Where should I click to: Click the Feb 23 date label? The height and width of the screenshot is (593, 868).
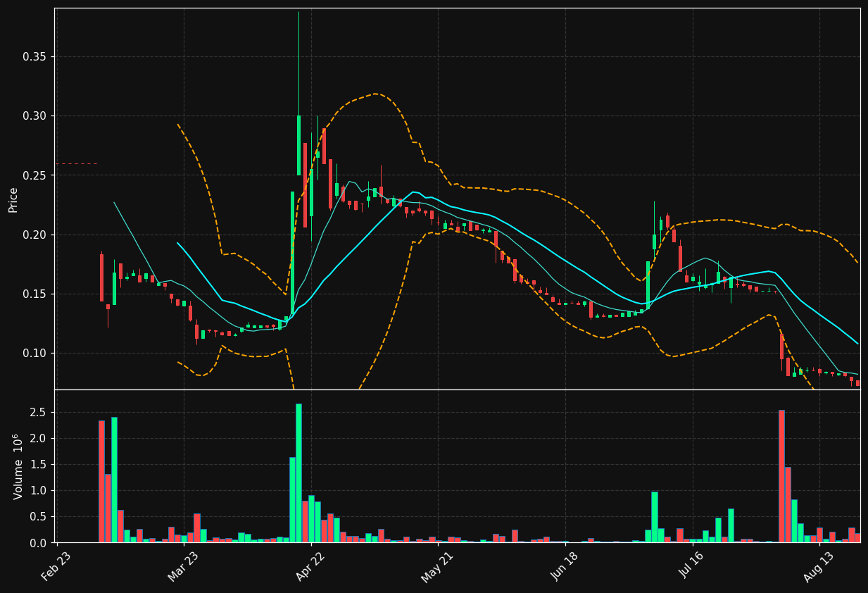[56, 566]
